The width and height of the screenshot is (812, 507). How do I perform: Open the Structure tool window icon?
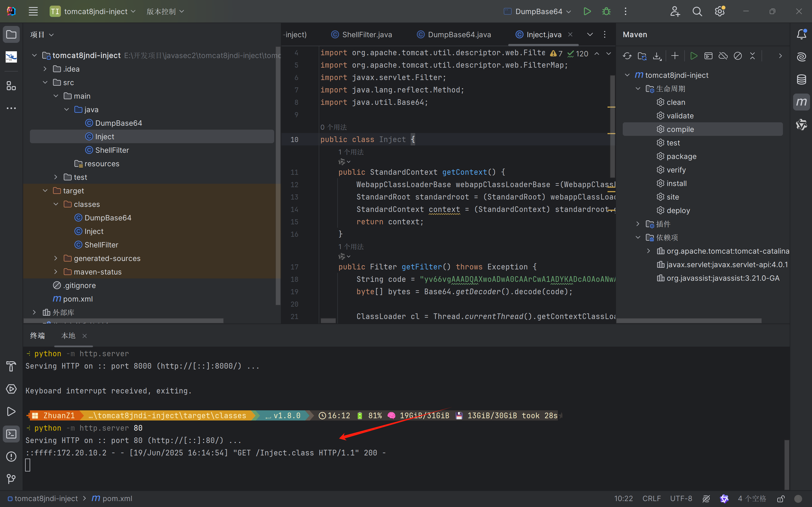pos(11,86)
